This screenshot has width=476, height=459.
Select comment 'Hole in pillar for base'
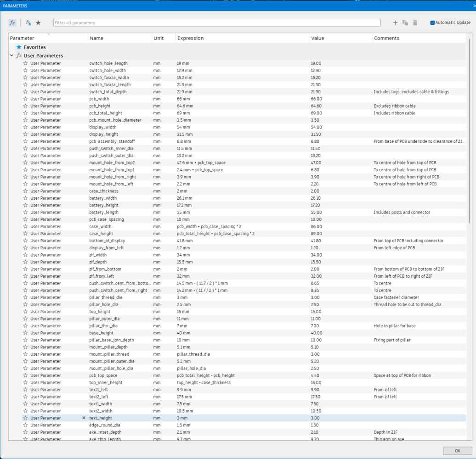[395, 326]
